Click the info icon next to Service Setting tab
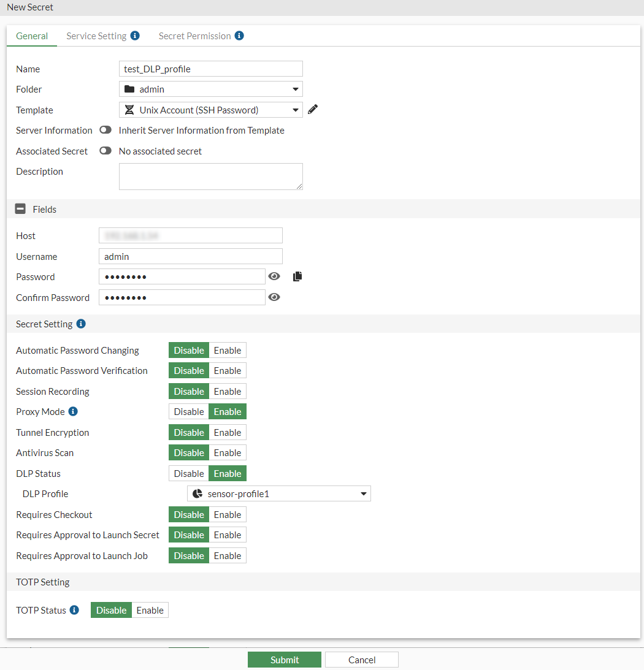 pyautogui.click(x=134, y=36)
